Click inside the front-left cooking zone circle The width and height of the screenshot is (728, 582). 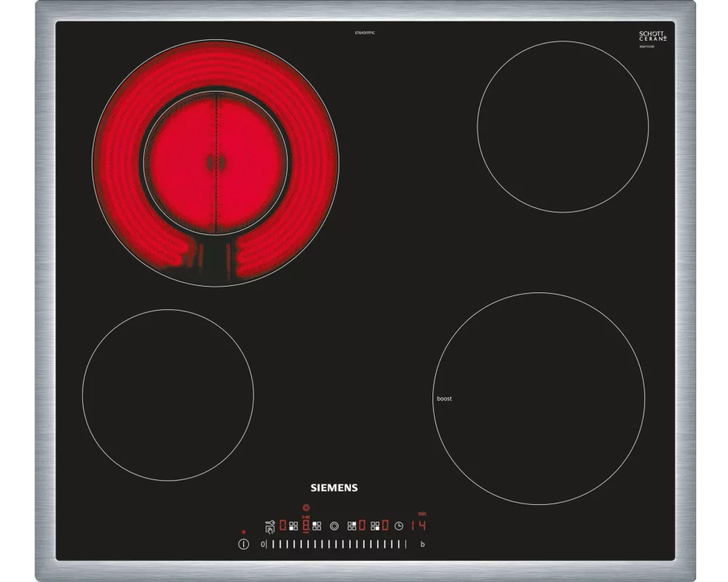point(167,394)
